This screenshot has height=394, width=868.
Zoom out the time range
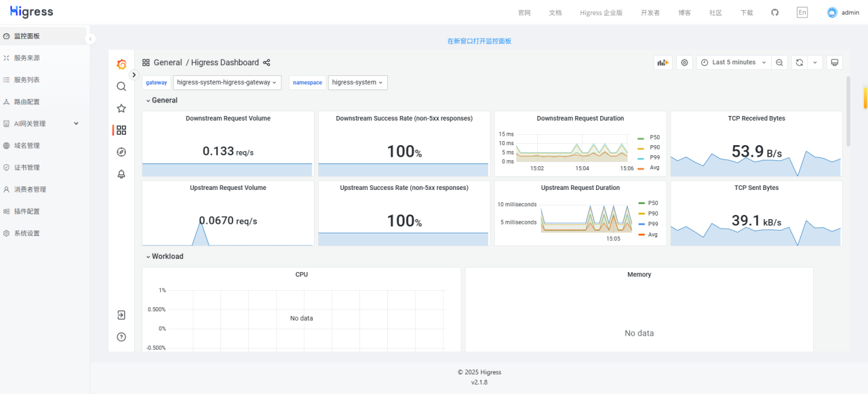pos(780,62)
